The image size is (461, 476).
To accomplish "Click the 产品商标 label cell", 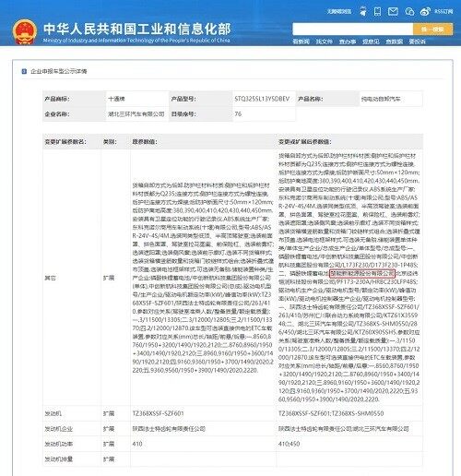I will coord(74,99).
